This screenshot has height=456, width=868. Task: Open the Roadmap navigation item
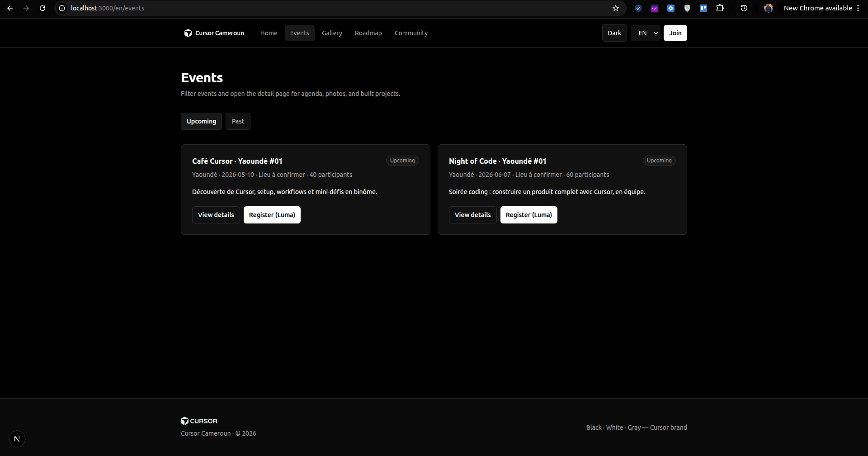coord(368,33)
